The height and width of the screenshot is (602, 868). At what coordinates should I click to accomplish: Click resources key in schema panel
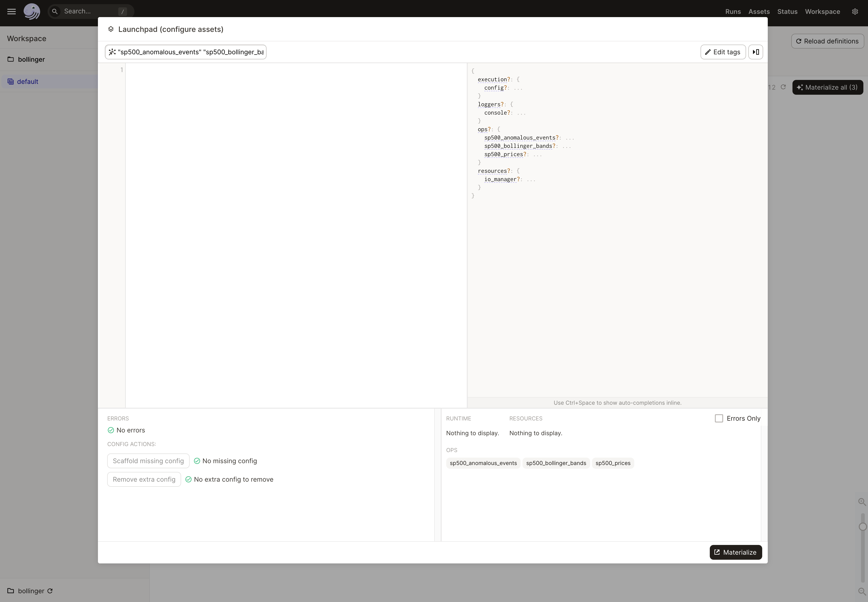pyautogui.click(x=492, y=171)
